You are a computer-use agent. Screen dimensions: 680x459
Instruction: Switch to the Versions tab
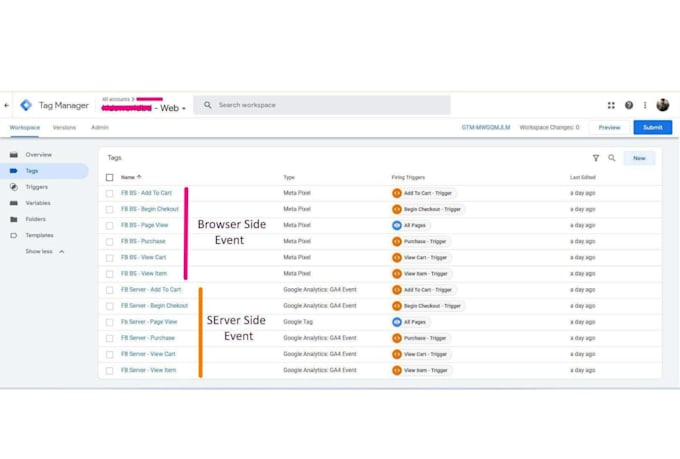click(x=64, y=128)
